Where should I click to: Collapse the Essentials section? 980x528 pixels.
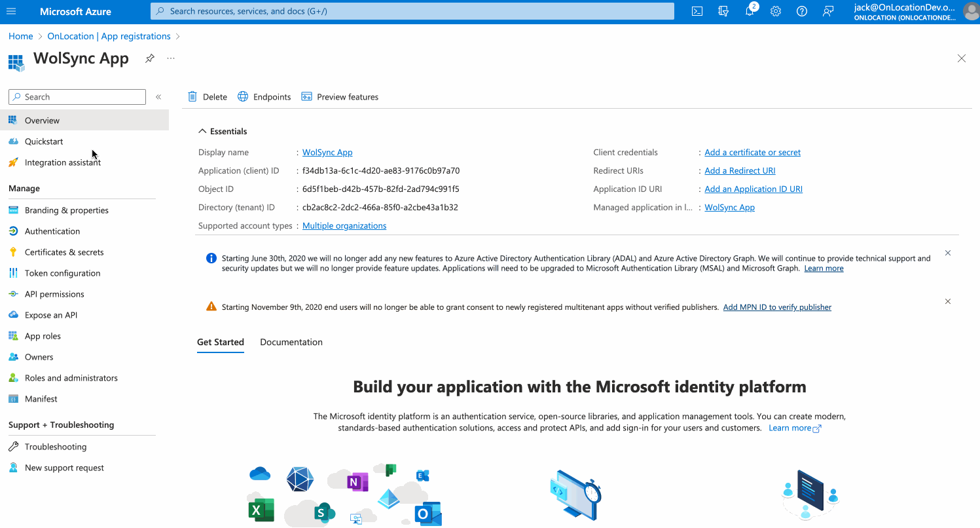[x=223, y=131]
